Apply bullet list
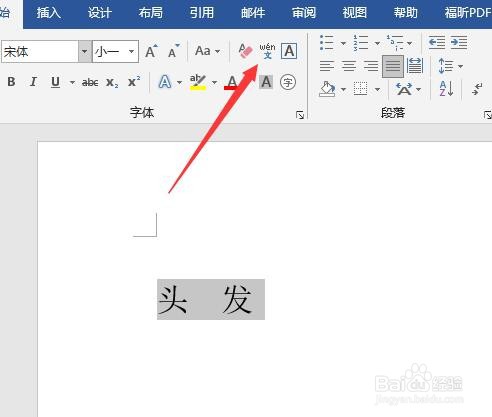 327,43
